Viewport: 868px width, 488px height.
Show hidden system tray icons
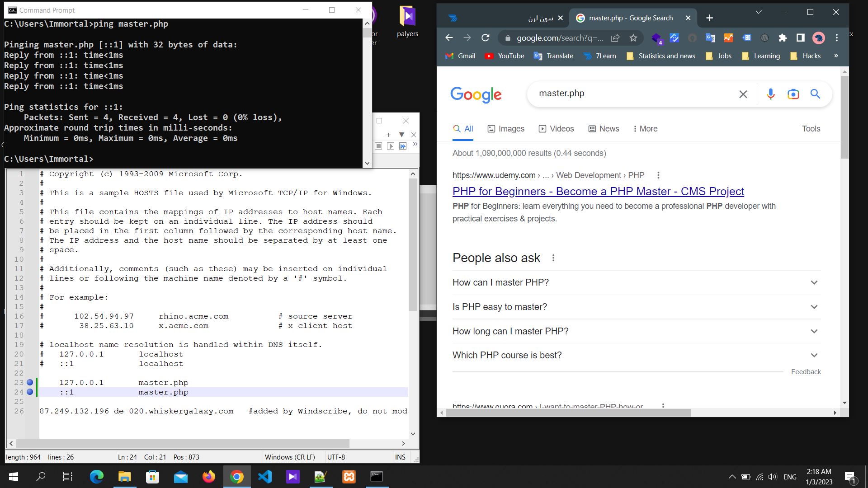732,477
